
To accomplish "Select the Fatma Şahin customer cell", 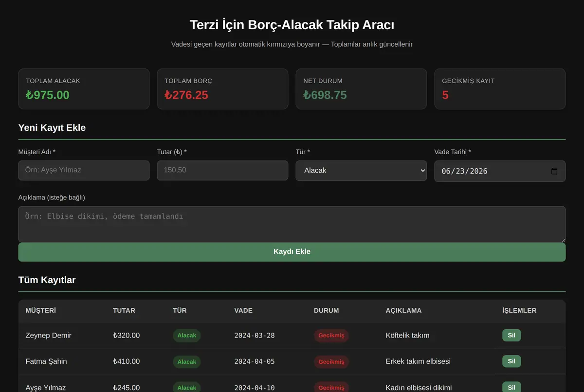I will tap(46, 361).
